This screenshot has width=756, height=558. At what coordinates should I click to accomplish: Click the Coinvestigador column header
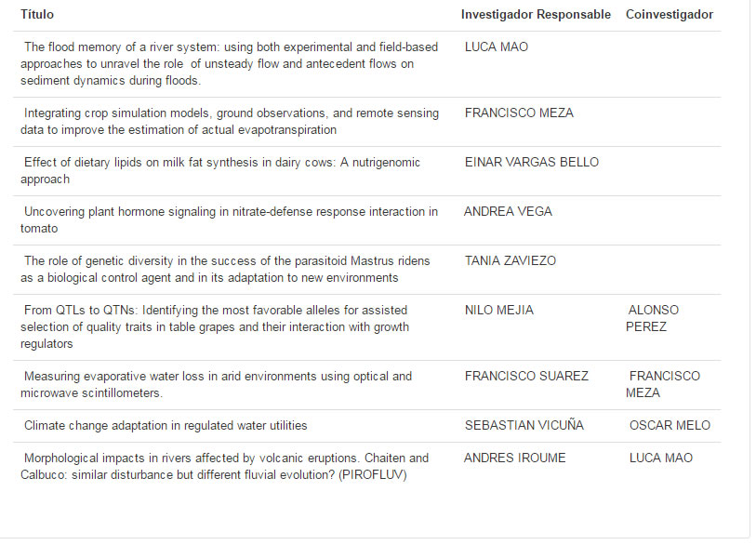click(670, 15)
